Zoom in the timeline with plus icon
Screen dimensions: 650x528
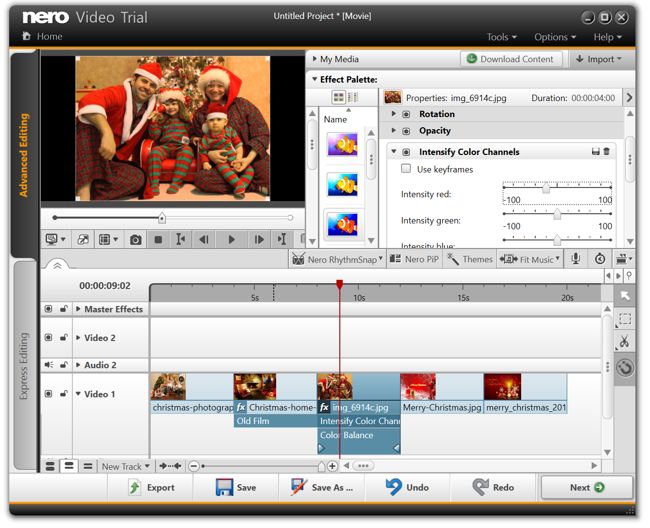pos(332,467)
